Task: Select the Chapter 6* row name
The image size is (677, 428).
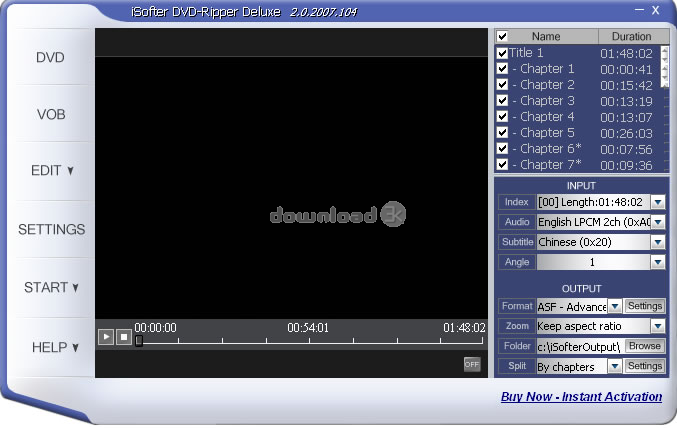Action: (547, 149)
